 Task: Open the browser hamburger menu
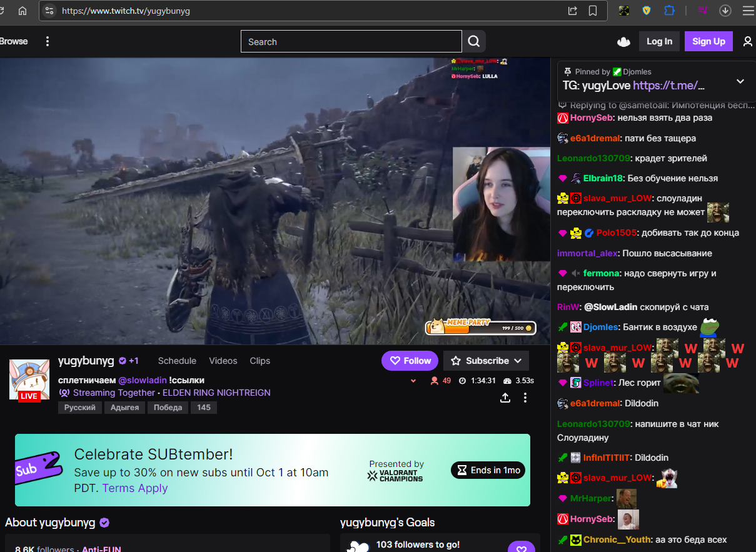tap(748, 11)
